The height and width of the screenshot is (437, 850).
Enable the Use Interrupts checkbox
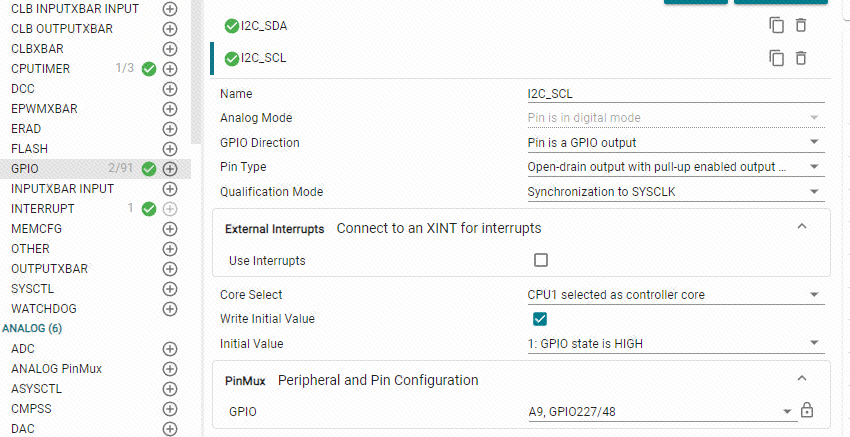pos(540,260)
